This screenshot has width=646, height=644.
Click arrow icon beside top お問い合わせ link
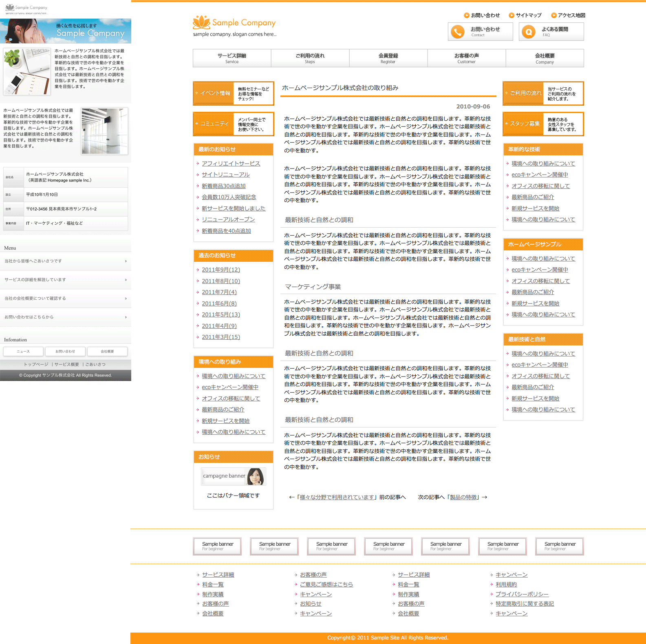[x=466, y=15]
